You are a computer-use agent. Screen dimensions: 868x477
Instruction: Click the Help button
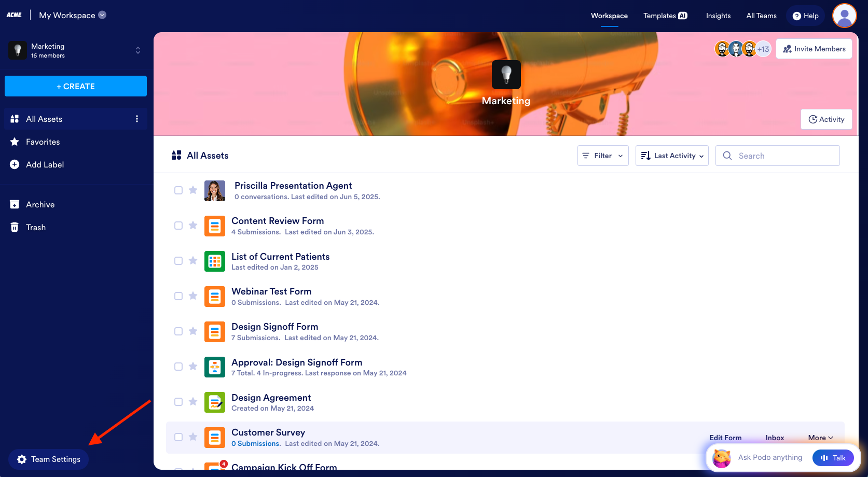(x=805, y=16)
